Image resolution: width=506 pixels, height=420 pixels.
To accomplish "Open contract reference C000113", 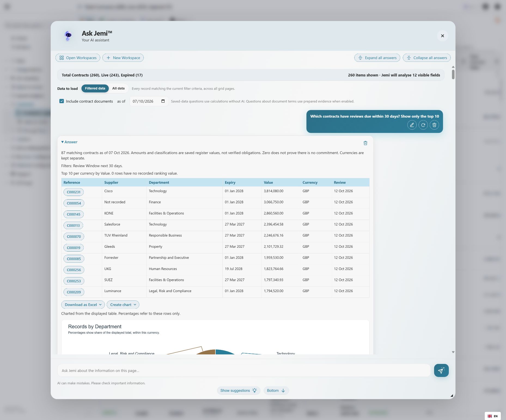I will [73, 226].
